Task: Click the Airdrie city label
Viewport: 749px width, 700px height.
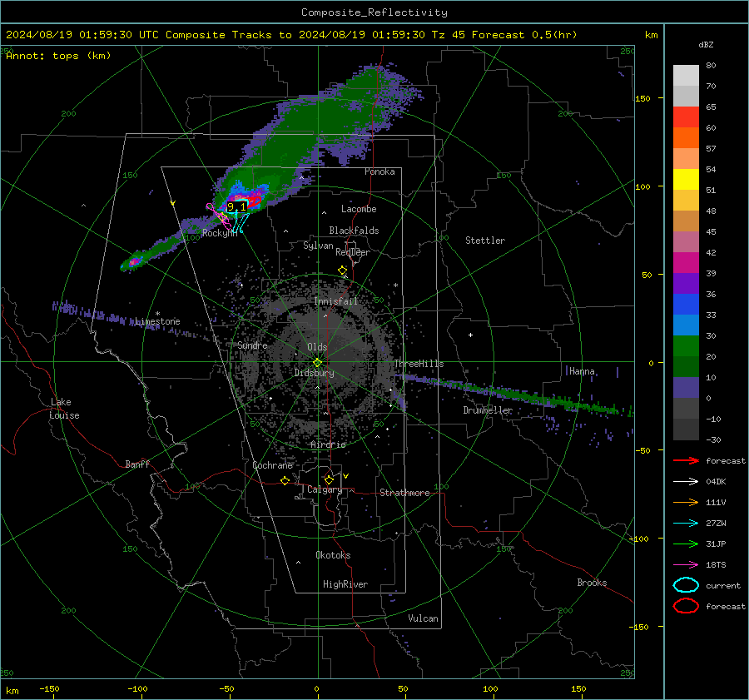Action: coord(328,444)
